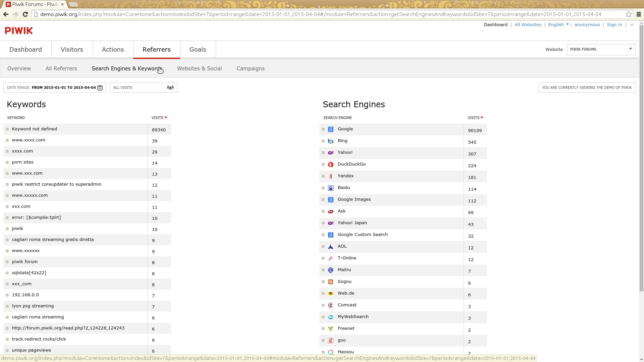
Task: Click the Google Images icon
Action: click(330, 200)
